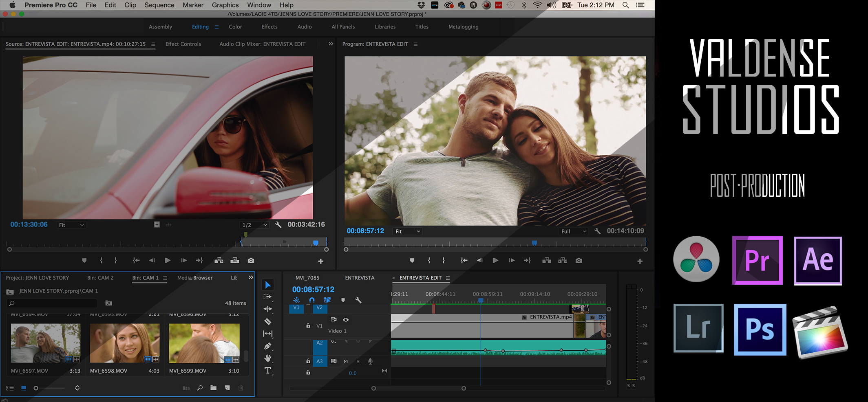Toggle the V1 track lock
This screenshot has height=402, width=868.
coord(308,326)
